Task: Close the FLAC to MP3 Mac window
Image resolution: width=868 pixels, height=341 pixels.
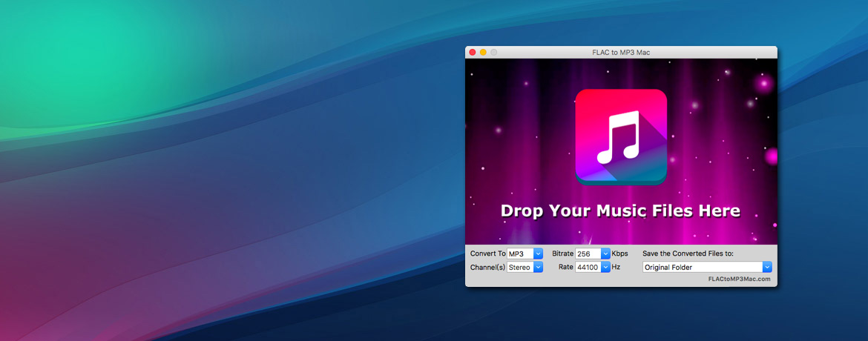Action: pyautogui.click(x=473, y=52)
